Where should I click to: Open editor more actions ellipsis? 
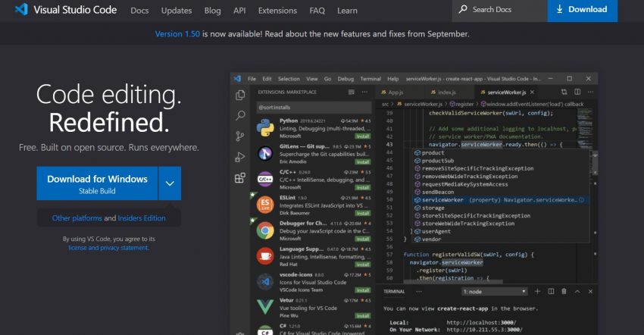[x=591, y=92]
